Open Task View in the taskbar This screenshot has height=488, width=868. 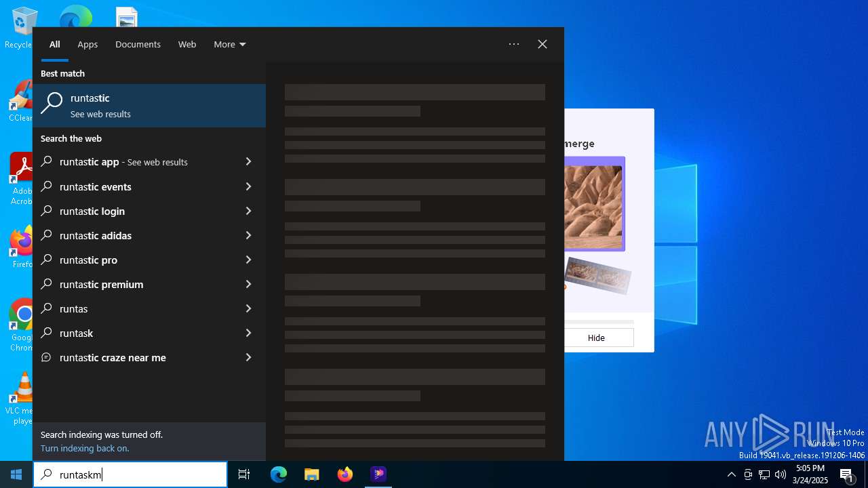pyautogui.click(x=244, y=474)
